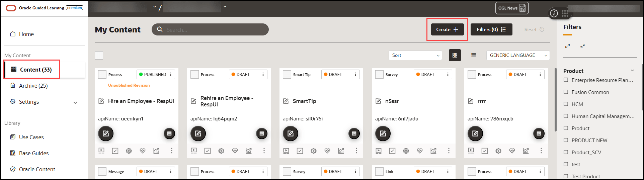Click heart health icon on Rehire an Employee card
Viewport: 644px width, 180px height.
pos(235,151)
